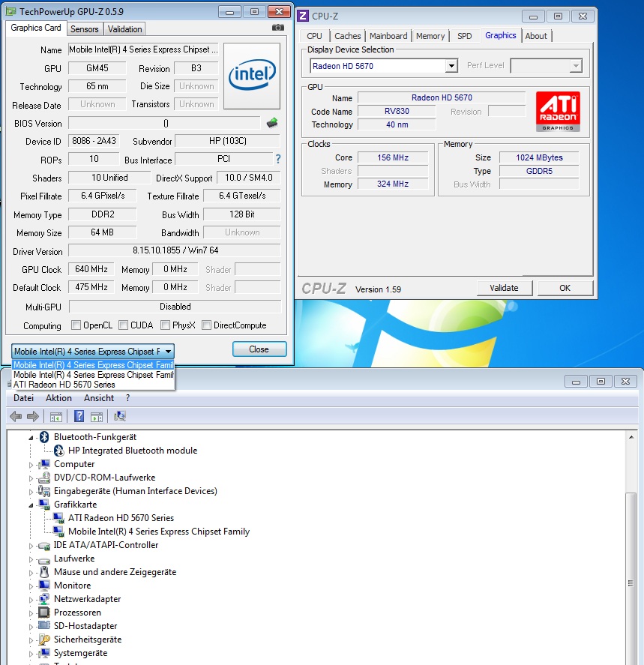Toggle the PhysX checkbox
644x665 pixels.
coord(166,325)
